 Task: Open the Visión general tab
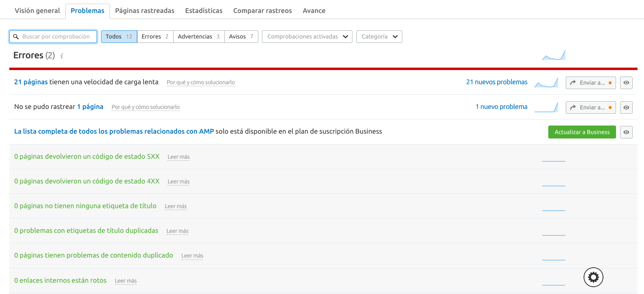click(x=37, y=11)
